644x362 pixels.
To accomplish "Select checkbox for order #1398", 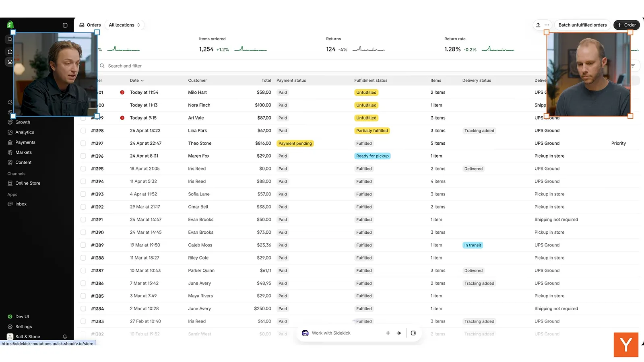I will [x=83, y=131].
